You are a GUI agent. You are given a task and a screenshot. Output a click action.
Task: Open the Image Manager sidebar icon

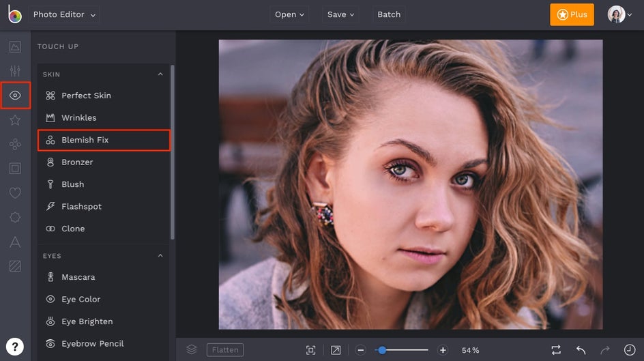[15, 47]
